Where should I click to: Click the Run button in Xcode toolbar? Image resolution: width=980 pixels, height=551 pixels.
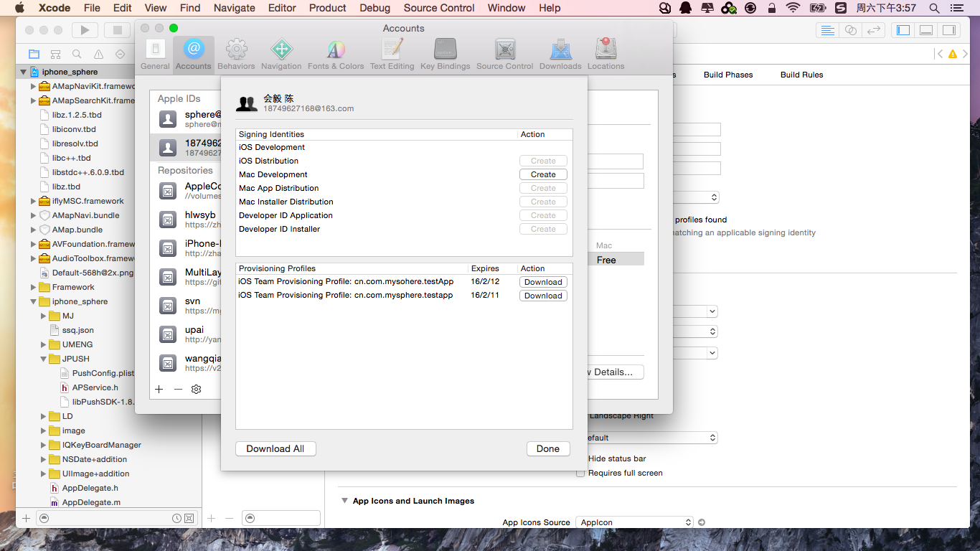tap(85, 30)
